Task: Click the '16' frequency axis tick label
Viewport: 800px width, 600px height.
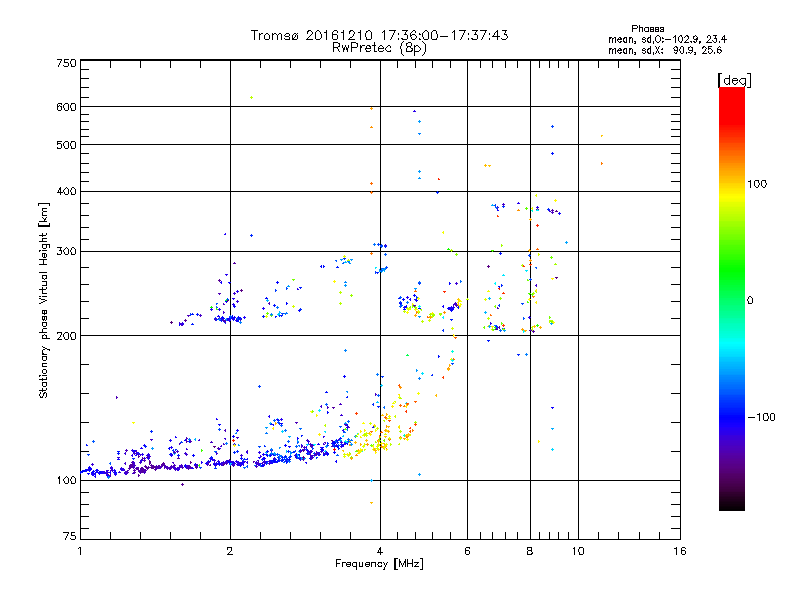Action: coord(680,551)
